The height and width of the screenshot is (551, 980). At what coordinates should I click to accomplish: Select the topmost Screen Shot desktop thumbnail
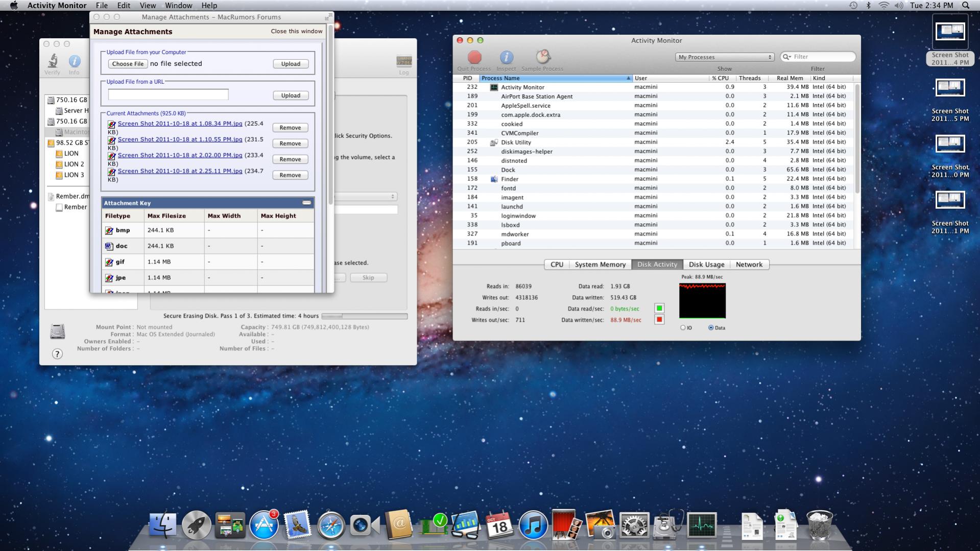point(950,32)
